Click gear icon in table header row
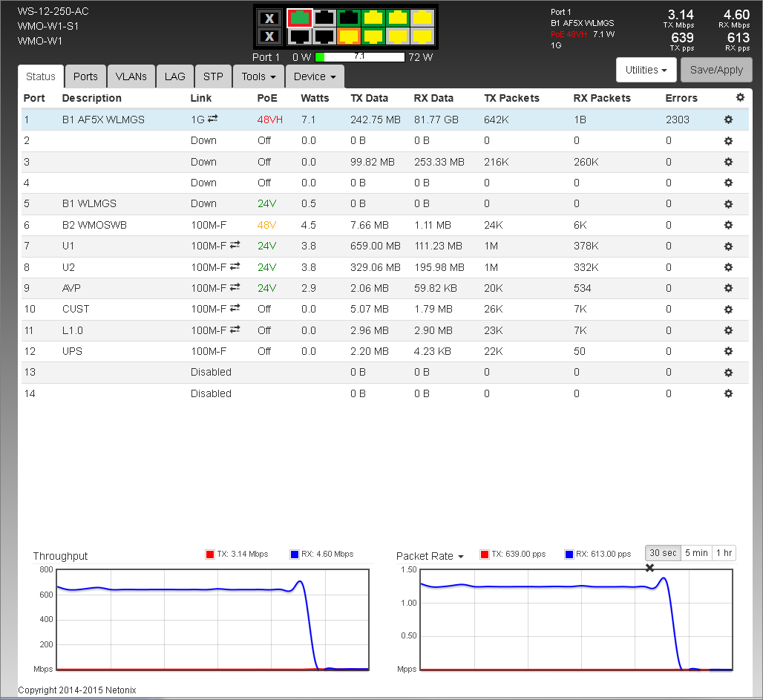 coord(739,97)
